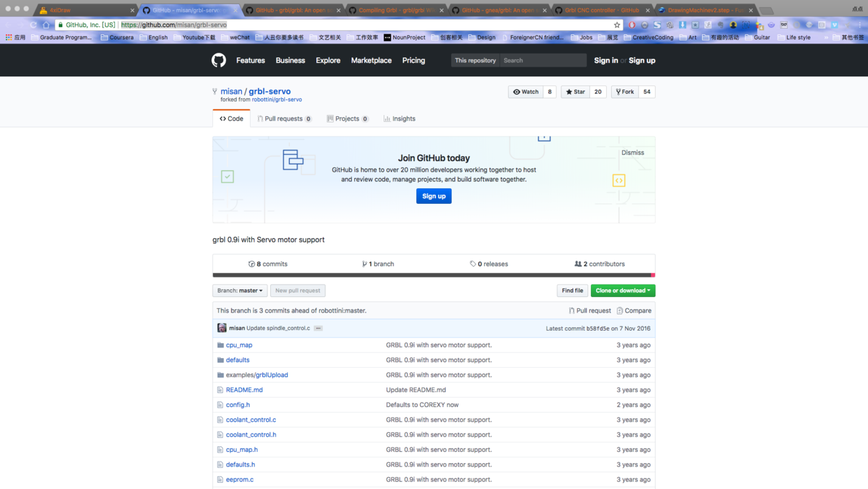Expand the commit message ellipsis button

tap(318, 328)
